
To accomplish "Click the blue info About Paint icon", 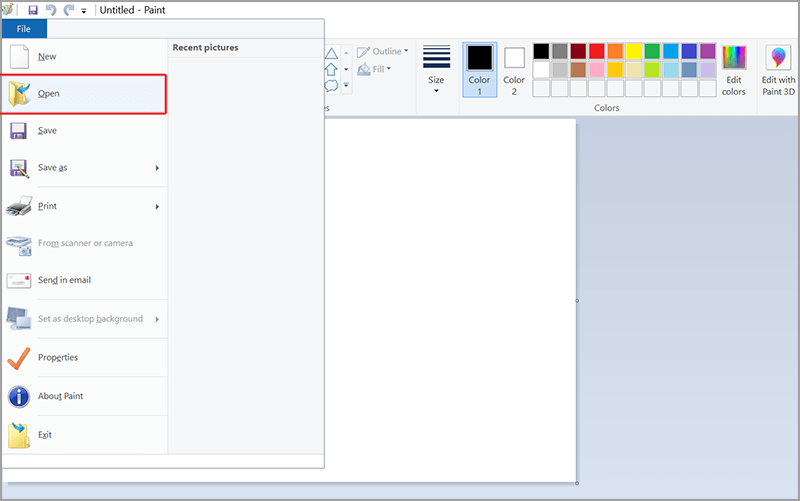I will click(x=19, y=396).
